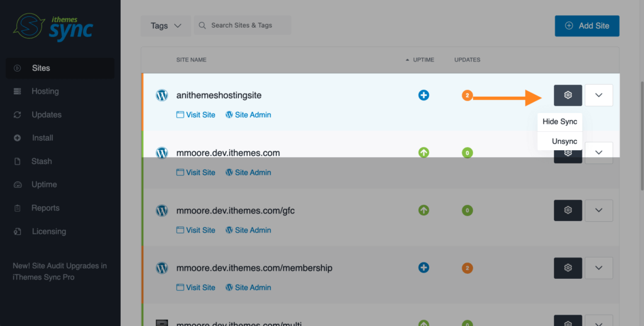Click orange 2 updates badge for membership site
This screenshot has width=644, height=326.
coord(467,268)
